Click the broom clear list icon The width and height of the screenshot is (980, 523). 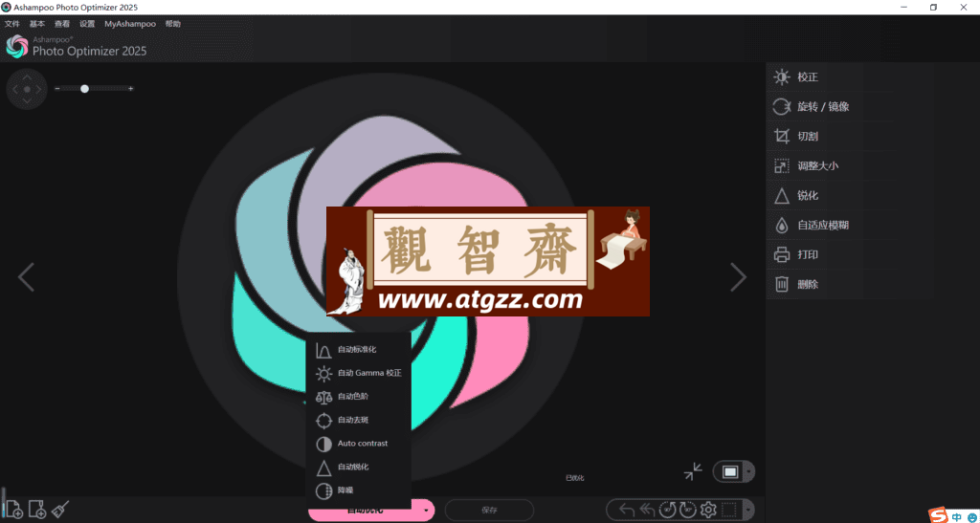[x=60, y=510]
